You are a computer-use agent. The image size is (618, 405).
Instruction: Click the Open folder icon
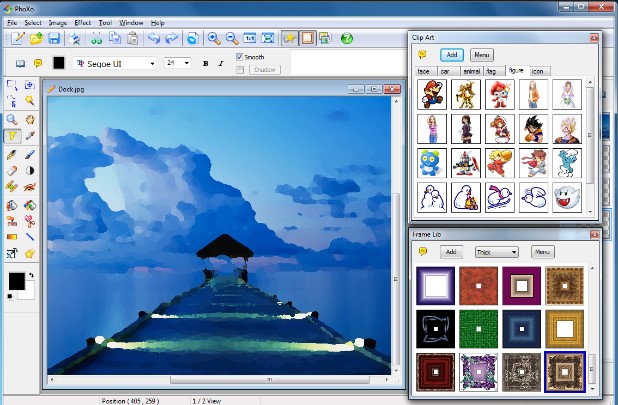point(36,38)
